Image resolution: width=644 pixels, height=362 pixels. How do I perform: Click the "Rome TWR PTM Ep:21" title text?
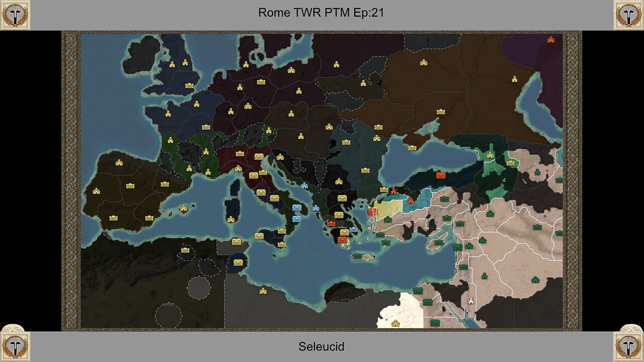[x=321, y=13]
